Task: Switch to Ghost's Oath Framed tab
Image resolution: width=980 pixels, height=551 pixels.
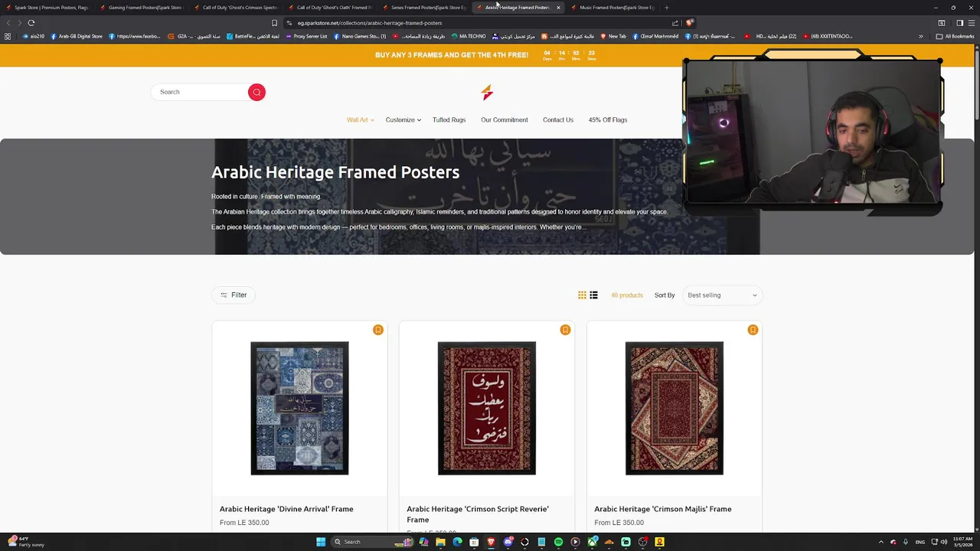Action: [x=331, y=8]
